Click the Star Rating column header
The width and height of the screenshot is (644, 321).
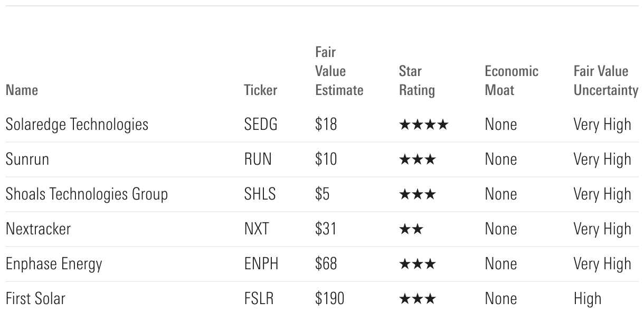click(416, 81)
